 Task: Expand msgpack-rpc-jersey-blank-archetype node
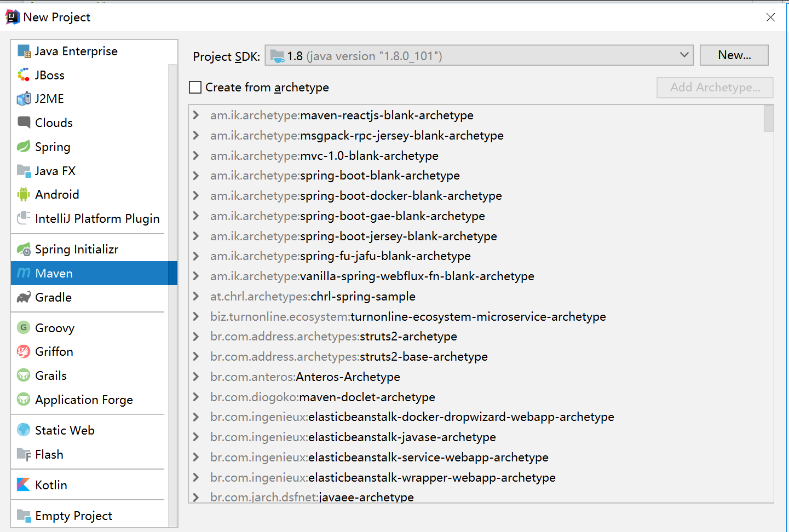coord(196,136)
